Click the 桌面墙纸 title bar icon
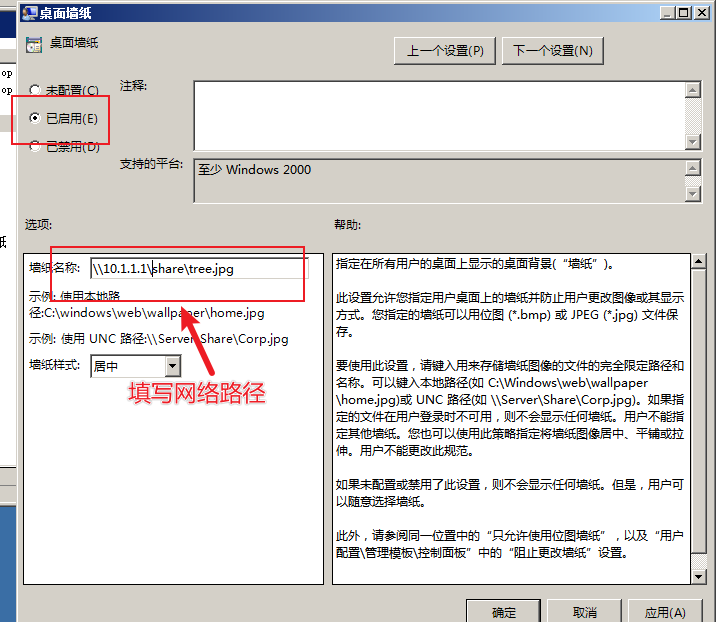This screenshot has height=622, width=716. coord(30,13)
